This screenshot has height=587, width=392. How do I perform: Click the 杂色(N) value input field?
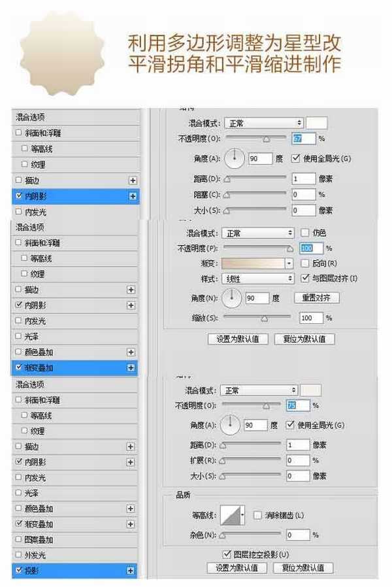pyautogui.click(x=297, y=535)
